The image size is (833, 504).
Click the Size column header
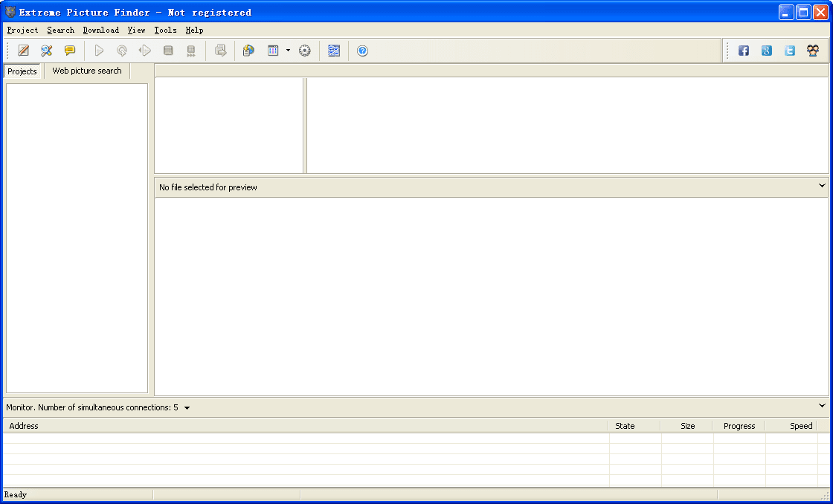pyautogui.click(x=687, y=426)
